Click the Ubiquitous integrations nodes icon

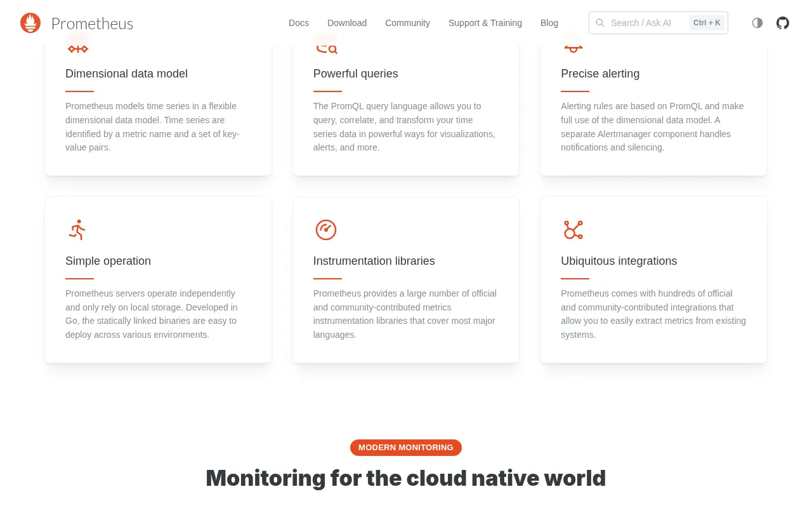coord(573,230)
